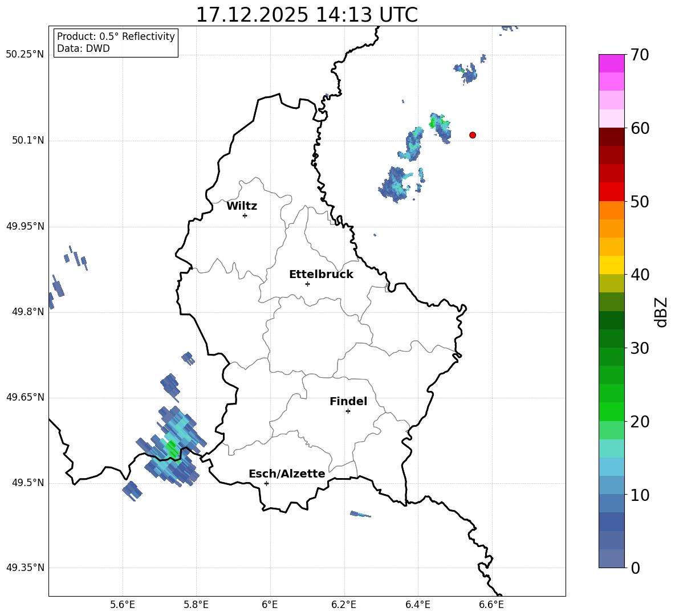Click the Findel city label
Viewport: 675px width, 616px height.
(x=348, y=401)
